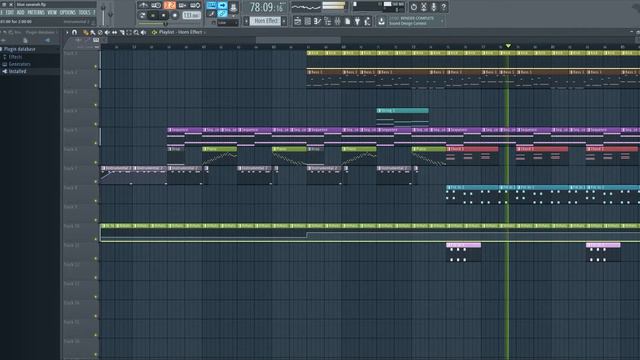
Task: Click the green song position slider knob
Action: tap(165, 24)
